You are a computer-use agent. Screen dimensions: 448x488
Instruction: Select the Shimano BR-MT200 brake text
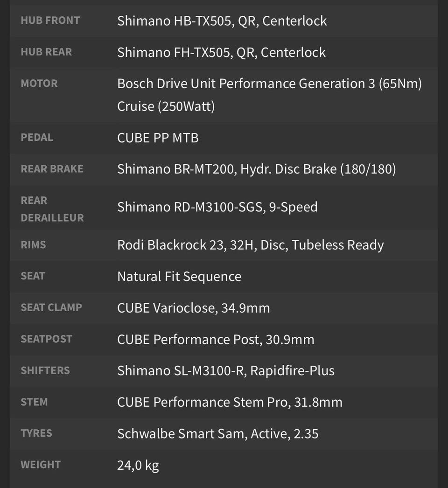tap(257, 169)
